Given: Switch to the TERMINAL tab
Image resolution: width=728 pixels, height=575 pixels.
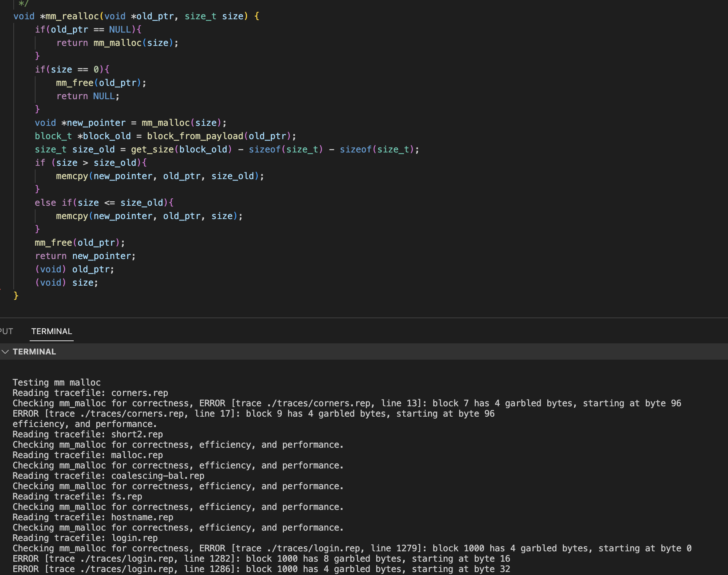Looking at the screenshot, I should pyautogui.click(x=51, y=331).
